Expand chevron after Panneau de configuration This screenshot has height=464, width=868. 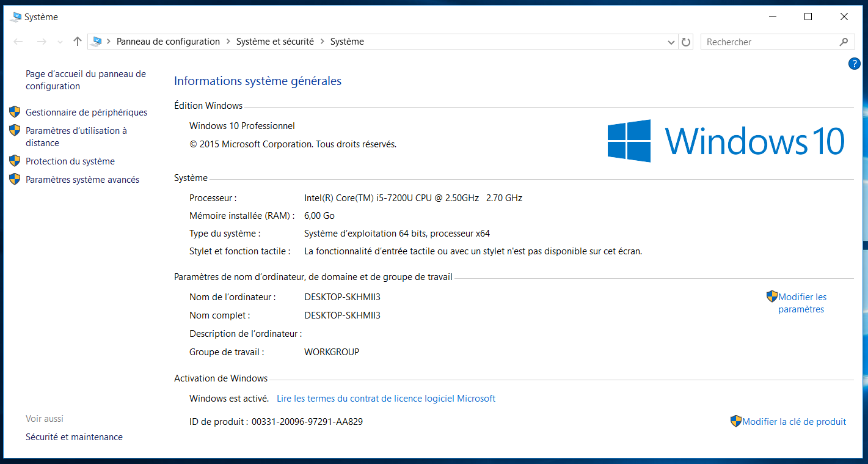[x=228, y=42]
